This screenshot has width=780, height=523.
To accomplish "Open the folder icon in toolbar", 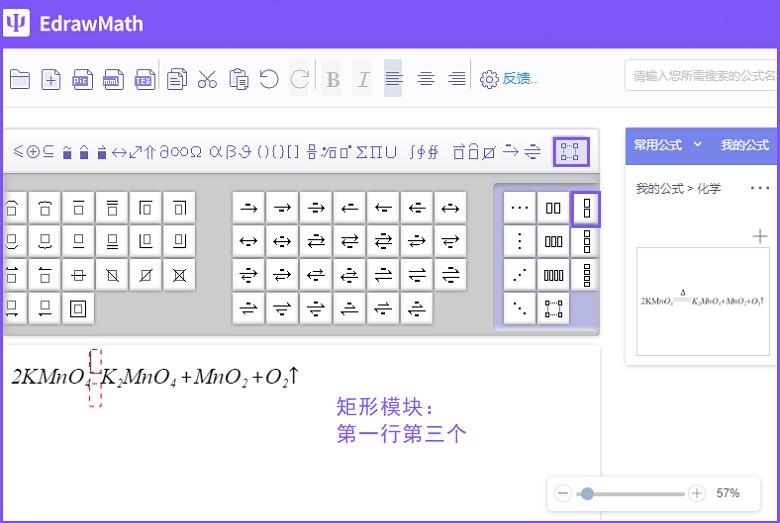I will [x=20, y=79].
